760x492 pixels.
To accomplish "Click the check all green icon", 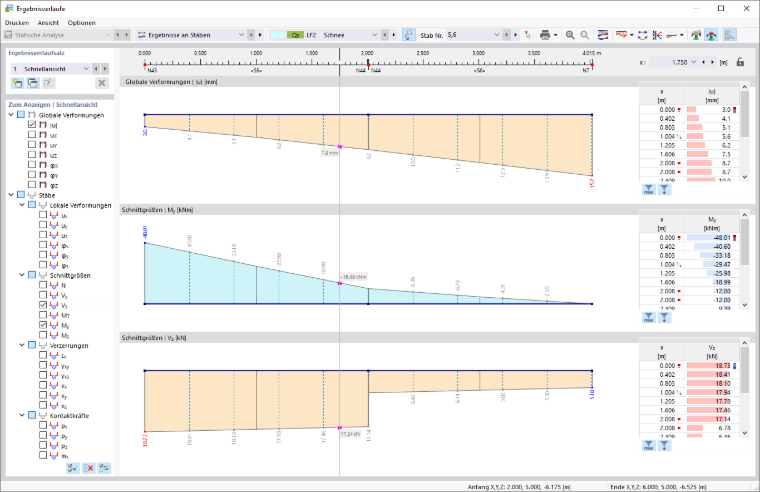I will 73,468.
